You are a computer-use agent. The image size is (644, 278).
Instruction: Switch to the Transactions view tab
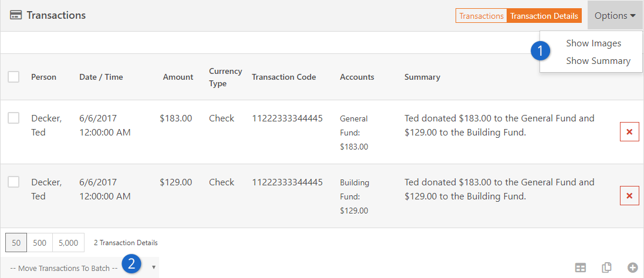coord(481,16)
